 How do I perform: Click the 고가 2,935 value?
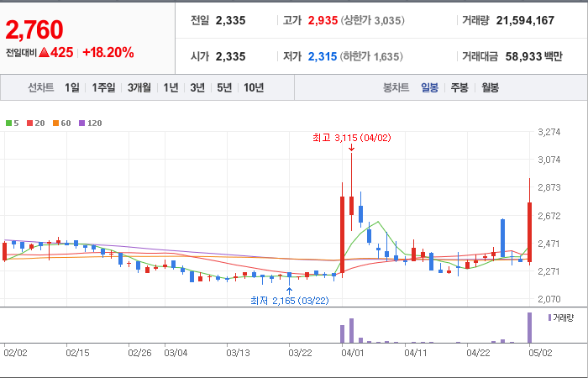[323, 20]
